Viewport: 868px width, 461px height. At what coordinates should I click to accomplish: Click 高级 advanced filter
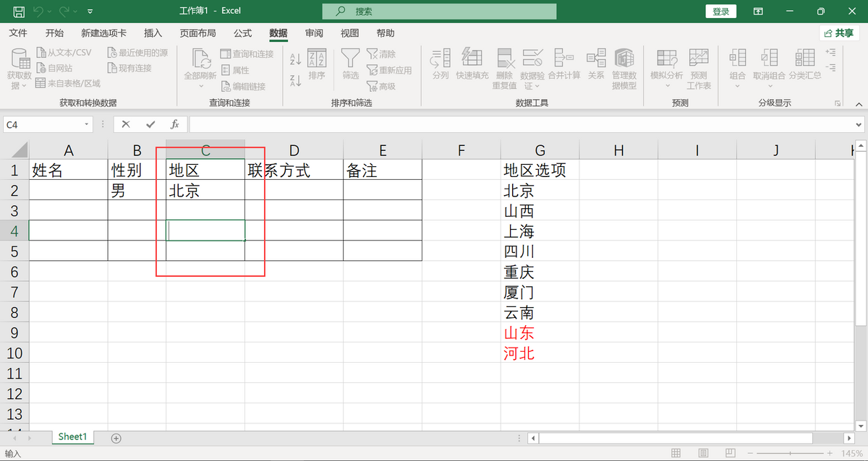click(381, 86)
